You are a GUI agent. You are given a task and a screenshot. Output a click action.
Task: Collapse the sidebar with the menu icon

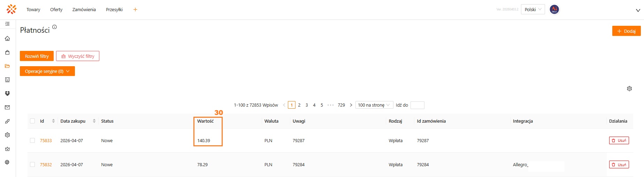point(7,24)
